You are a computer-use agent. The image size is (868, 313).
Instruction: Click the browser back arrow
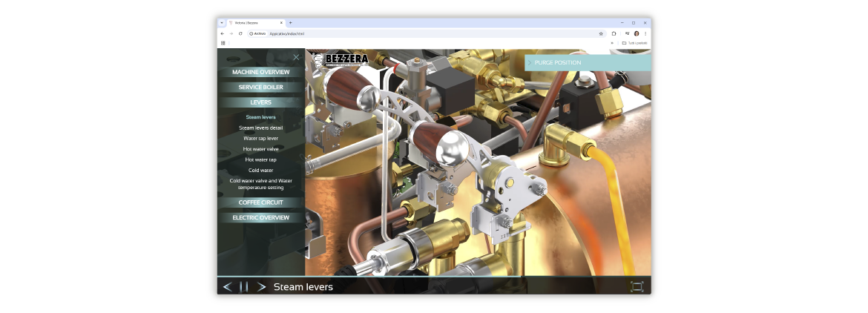(x=222, y=33)
